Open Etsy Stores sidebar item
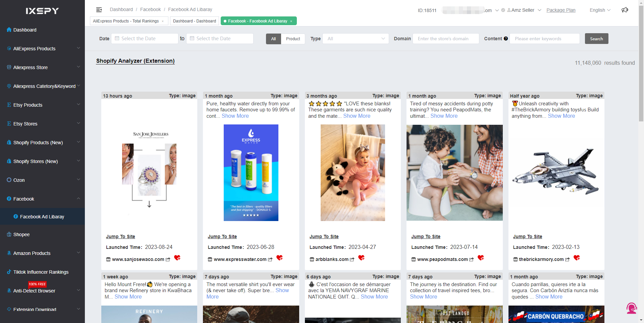The image size is (644, 323). pos(42,124)
